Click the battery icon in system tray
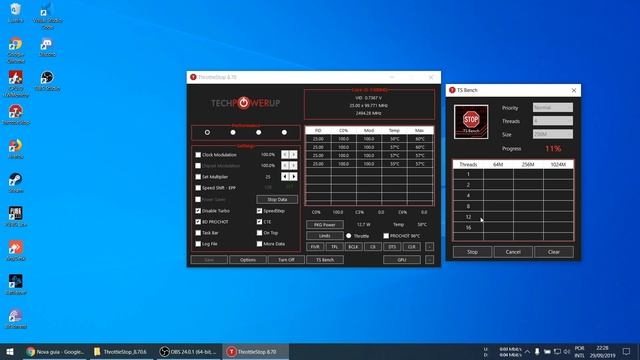Screen dimensions: 640x360 (547, 351)
